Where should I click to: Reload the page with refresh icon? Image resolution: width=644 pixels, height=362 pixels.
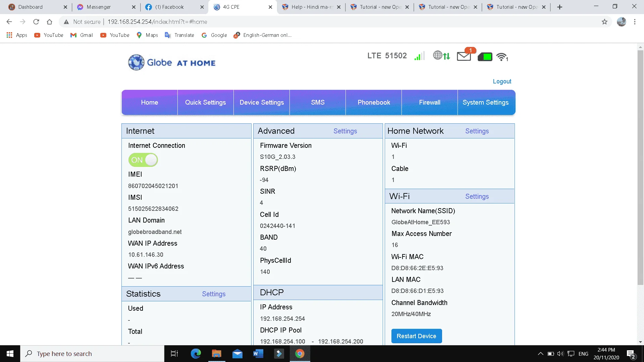pos(36,22)
